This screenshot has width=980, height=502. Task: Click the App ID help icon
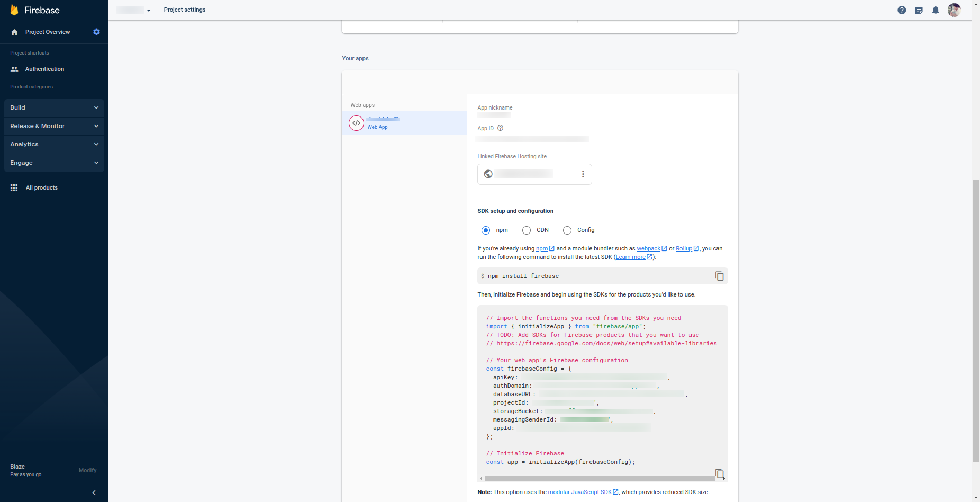500,128
